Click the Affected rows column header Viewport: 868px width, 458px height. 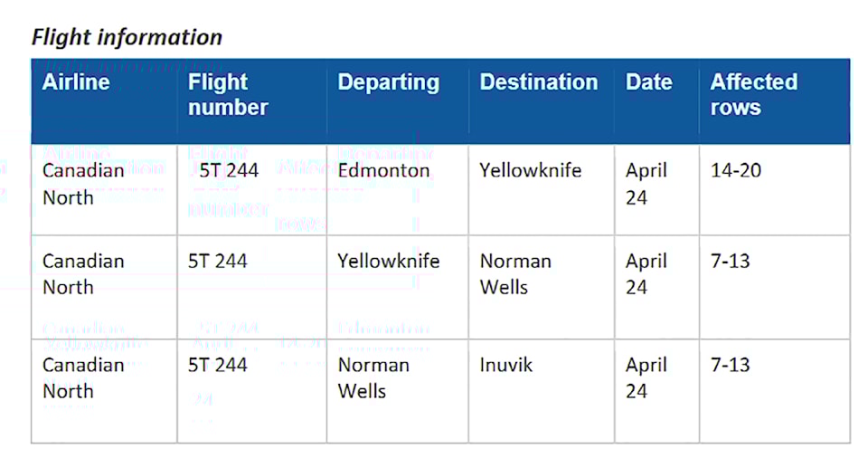tap(754, 95)
